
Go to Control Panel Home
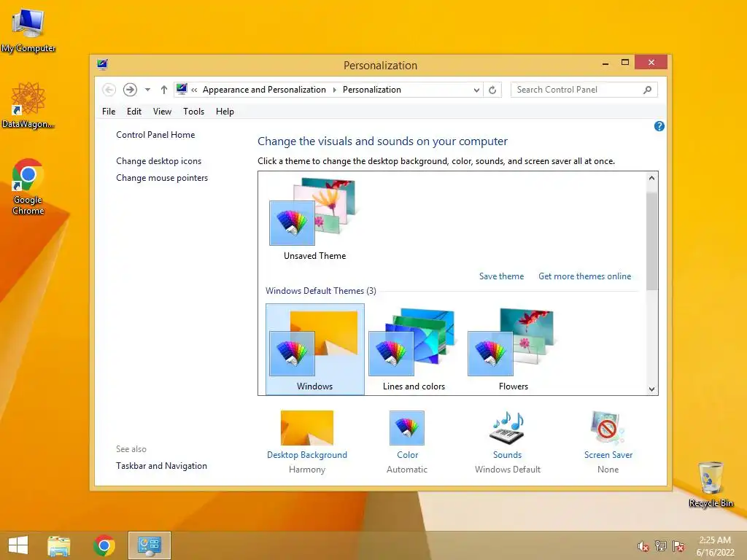tap(155, 135)
